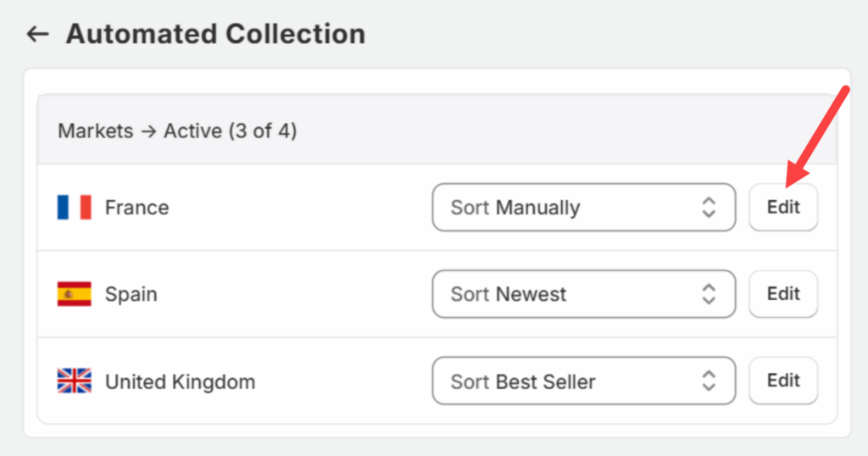Click the back arrow beside Automated Collection
The image size is (868, 456).
[x=38, y=34]
